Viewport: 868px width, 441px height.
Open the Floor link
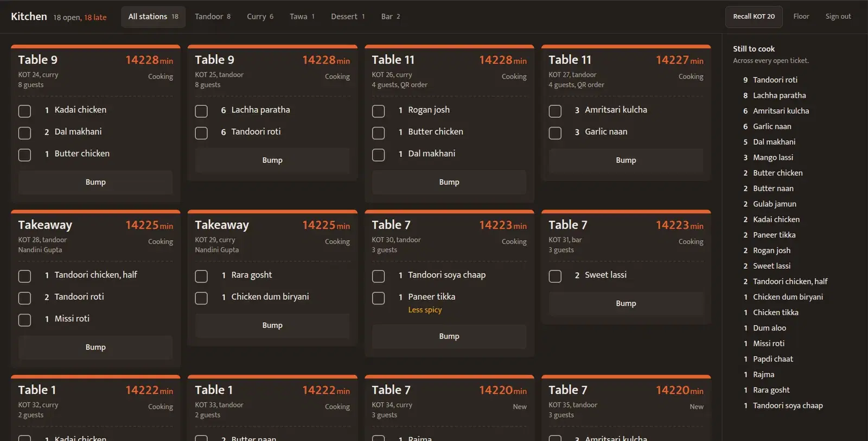point(801,17)
